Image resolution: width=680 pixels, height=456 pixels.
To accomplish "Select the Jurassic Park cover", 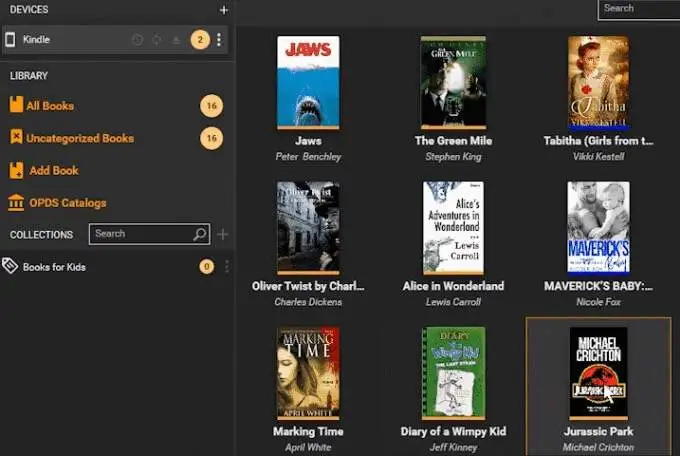I will [x=598, y=374].
